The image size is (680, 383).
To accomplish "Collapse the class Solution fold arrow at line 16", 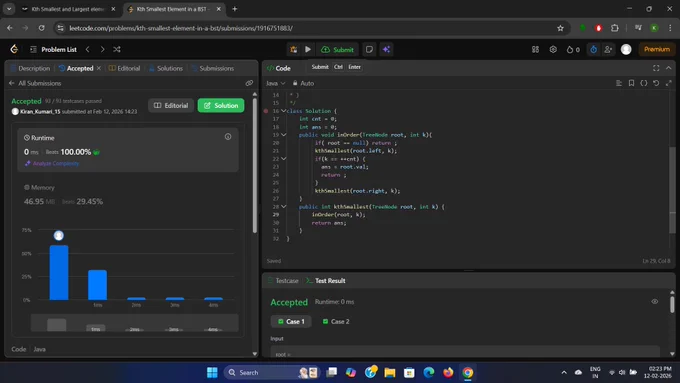I will pos(284,111).
